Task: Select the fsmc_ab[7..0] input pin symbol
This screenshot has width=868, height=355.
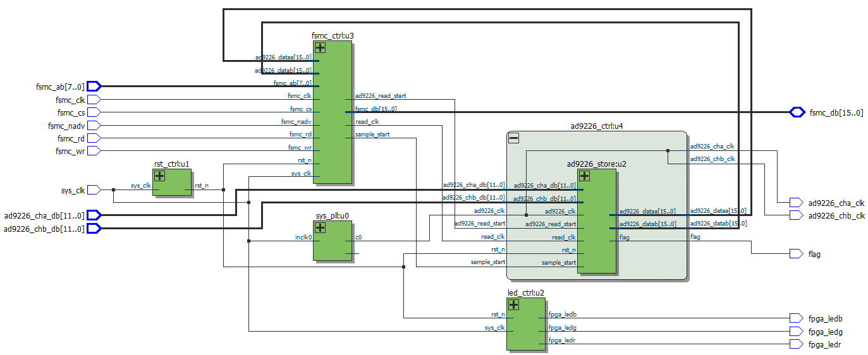Action: pos(94,87)
